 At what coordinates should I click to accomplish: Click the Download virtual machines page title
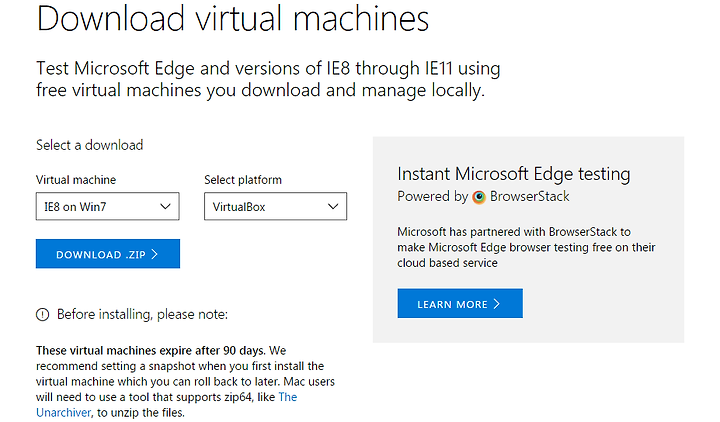[x=232, y=18]
